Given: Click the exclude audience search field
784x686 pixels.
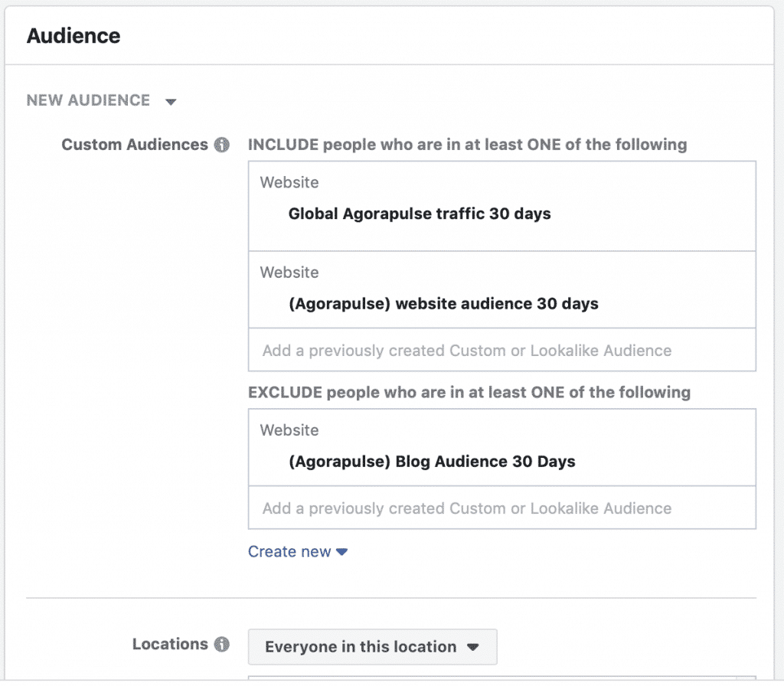Looking at the screenshot, I should [x=502, y=508].
